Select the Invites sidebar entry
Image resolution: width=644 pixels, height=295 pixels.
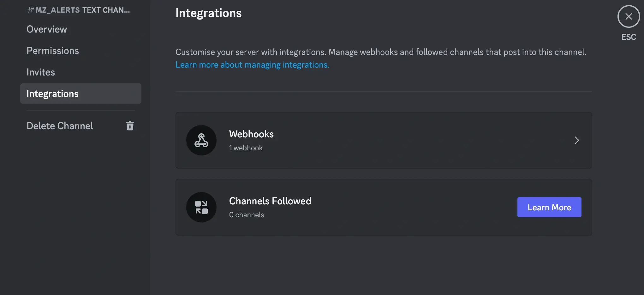pos(41,72)
